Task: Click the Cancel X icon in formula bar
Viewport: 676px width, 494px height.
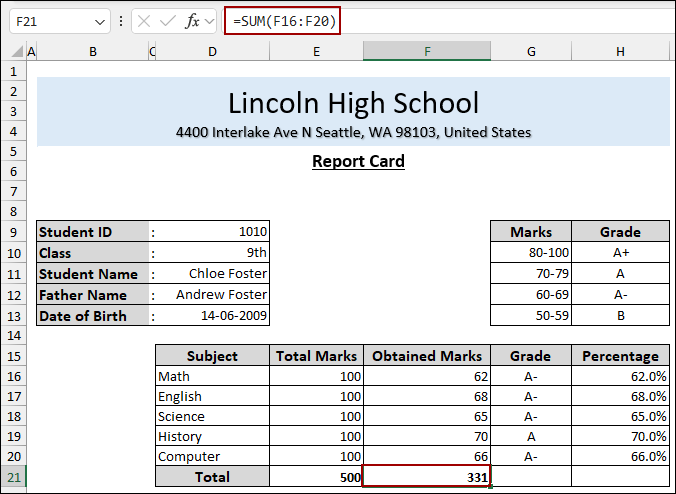Action: tap(145, 21)
